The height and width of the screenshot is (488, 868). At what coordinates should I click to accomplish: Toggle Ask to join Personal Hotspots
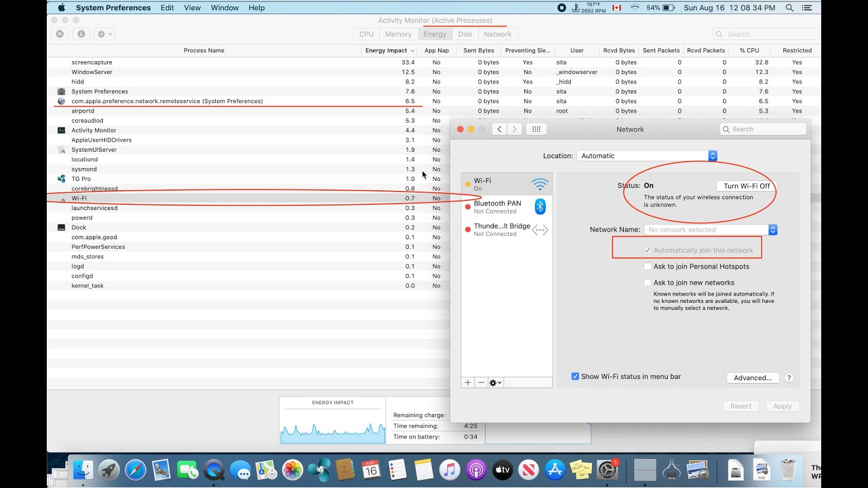coord(648,266)
